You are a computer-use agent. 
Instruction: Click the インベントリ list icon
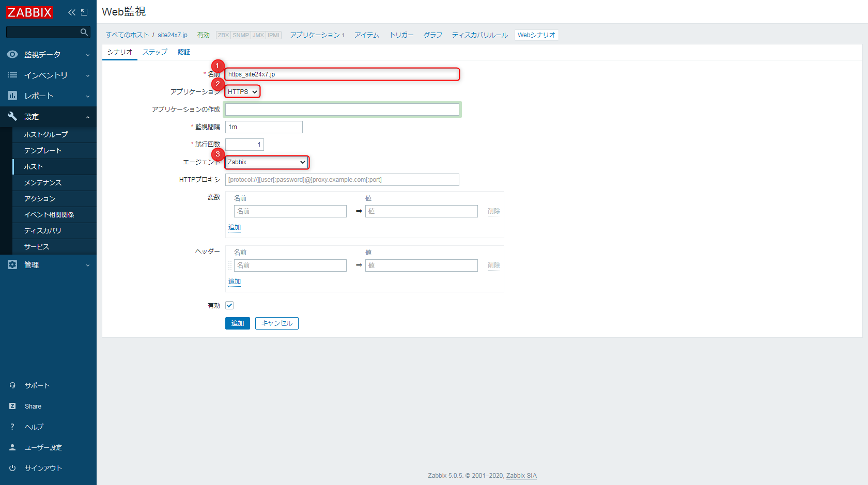point(12,75)
